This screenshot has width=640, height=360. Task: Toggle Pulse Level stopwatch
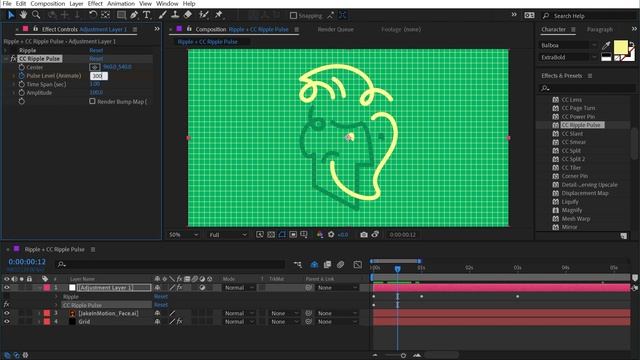(22, 76)
